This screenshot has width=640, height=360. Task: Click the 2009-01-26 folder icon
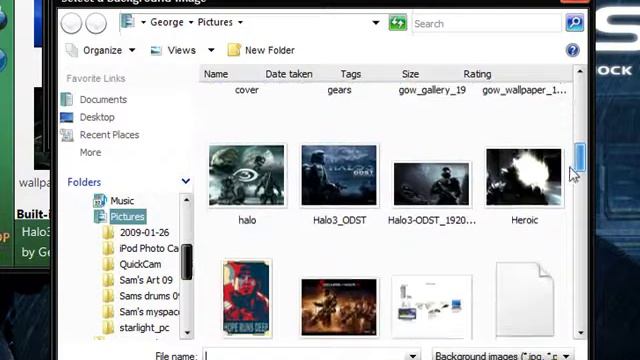click(x=108, y=232)
